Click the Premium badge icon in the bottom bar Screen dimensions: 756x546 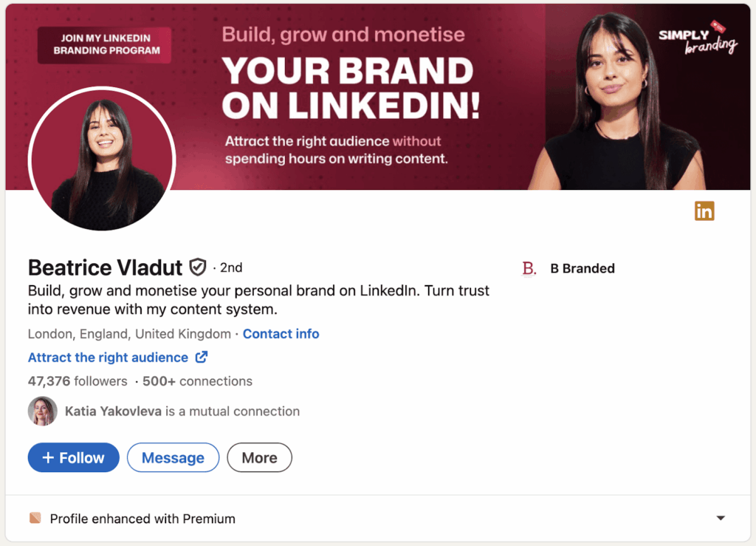coord(35,518)
